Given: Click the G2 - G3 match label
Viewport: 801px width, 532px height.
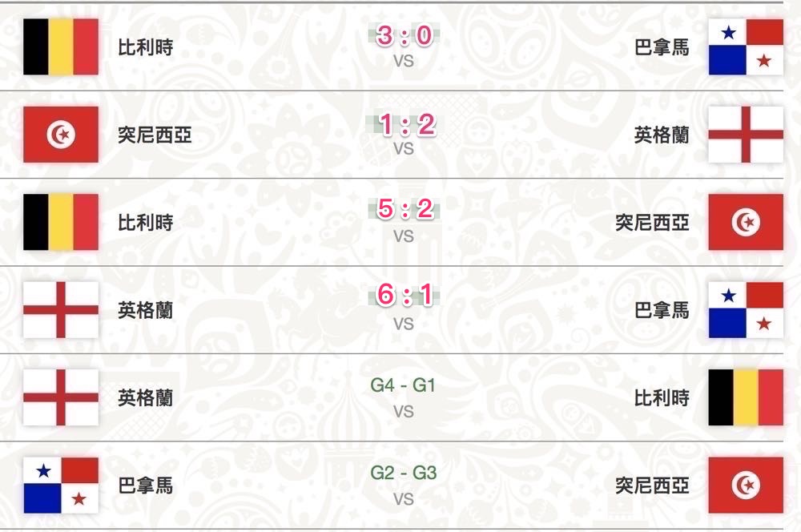Looking at the screenshot, I should click(x=404, y=473).
